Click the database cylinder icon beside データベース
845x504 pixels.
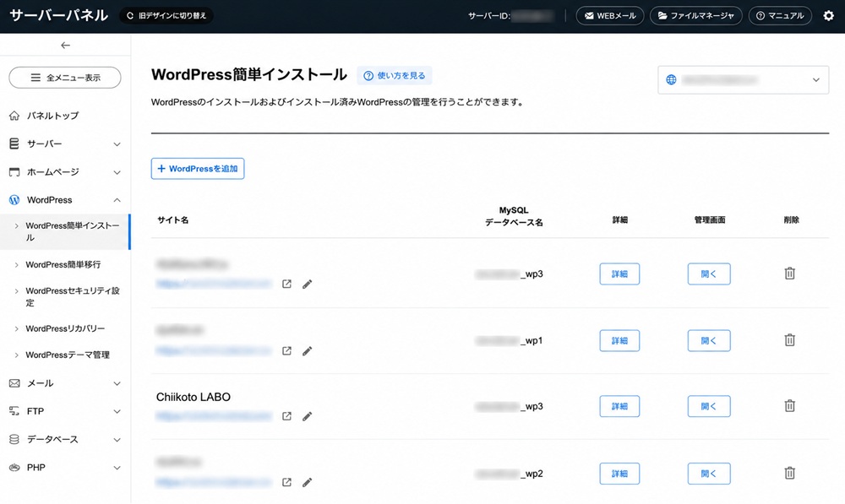click(x=14, y=439)
